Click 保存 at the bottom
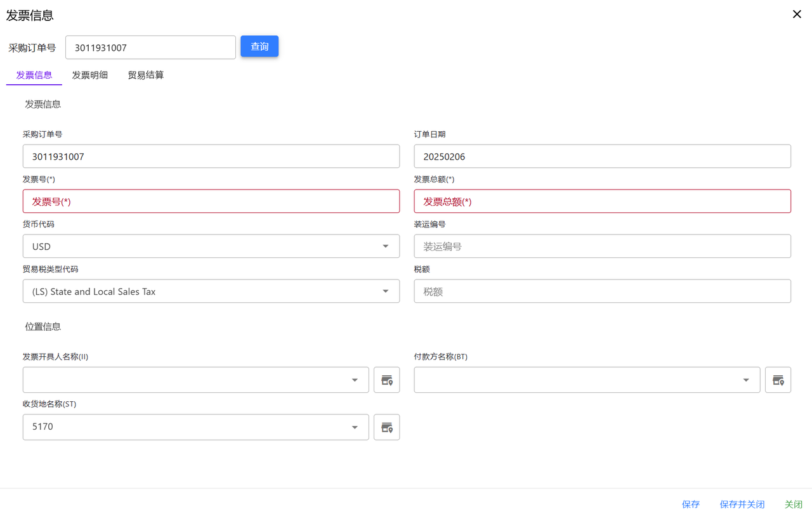The image size is (812, 514). [x=691, y=504]
